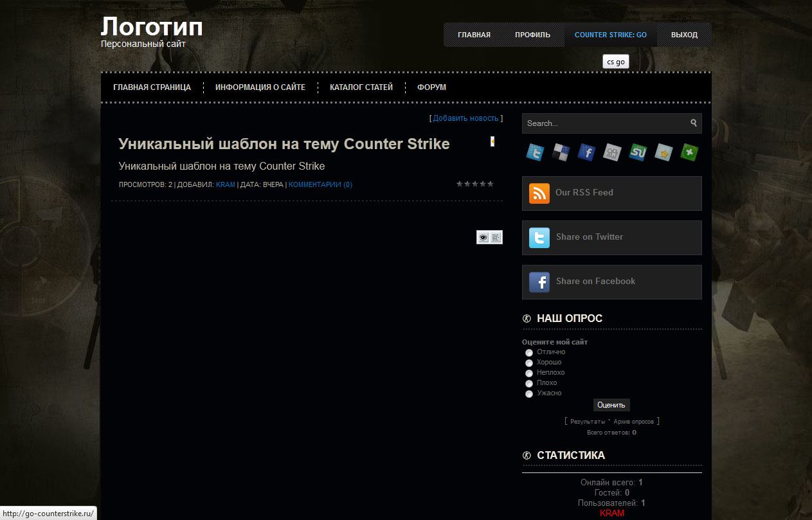Click the small Facebook icon in the social row

coord(586,152)
